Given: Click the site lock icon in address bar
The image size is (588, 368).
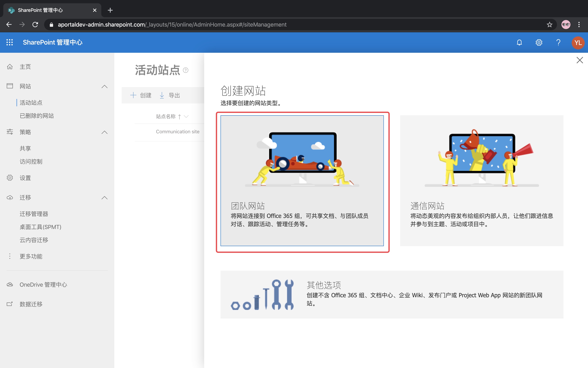Looking at the screenshot, I should click(51, 25).
